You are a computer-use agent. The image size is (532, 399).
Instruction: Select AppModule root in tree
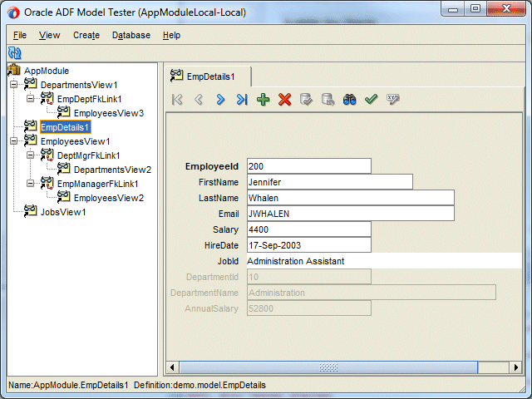pyautogui.click(x=47, y=71)
